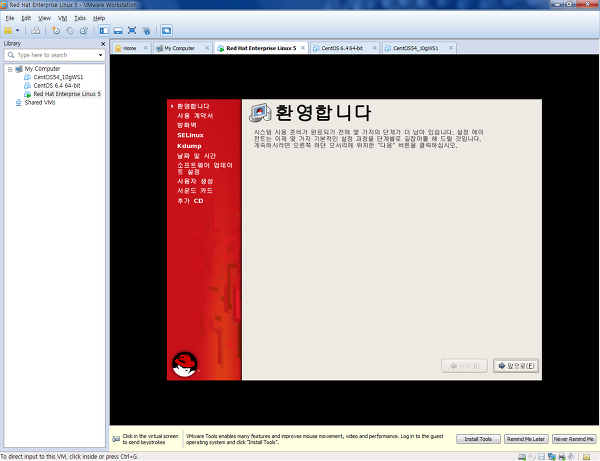The image size is (600, 461).
Task: Enter full screen mode icon
Action: 132,31
